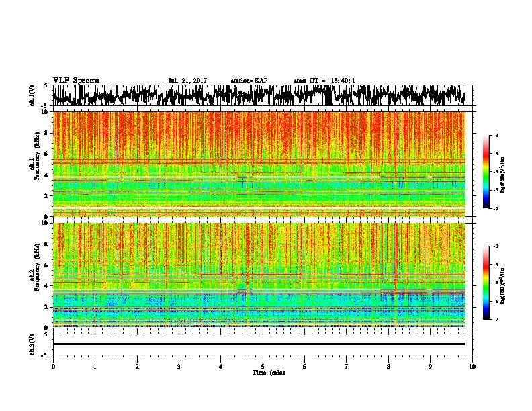This screenshot has width=532, height=411.
Task: Click the "VLF Spectra" plot title
Action: (x=76, y=81)
